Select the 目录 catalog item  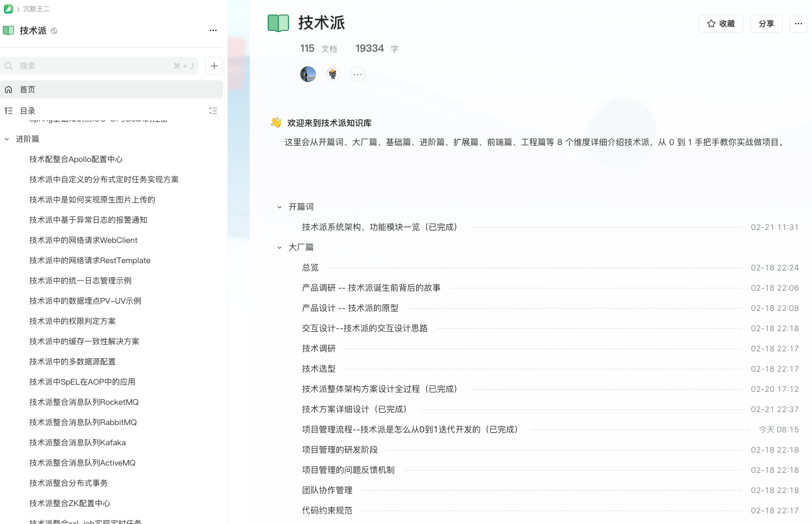[x=28, y=111]
